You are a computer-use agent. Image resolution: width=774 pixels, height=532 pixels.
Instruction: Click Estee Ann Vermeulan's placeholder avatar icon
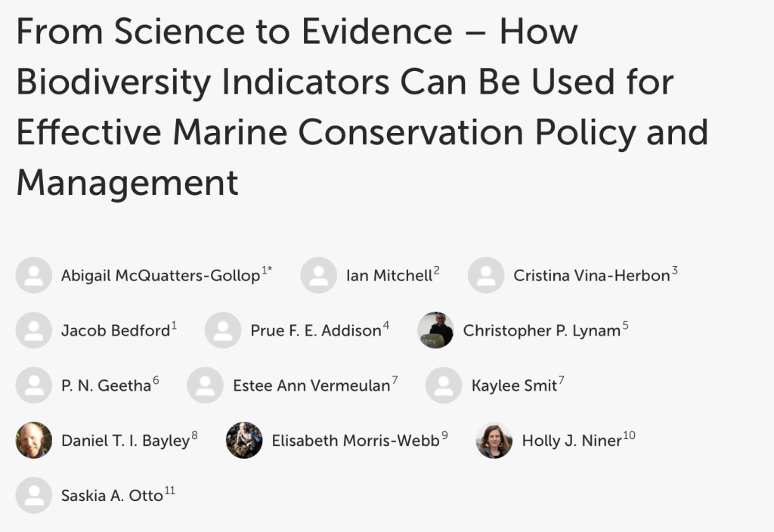click(x=206, y=385)
